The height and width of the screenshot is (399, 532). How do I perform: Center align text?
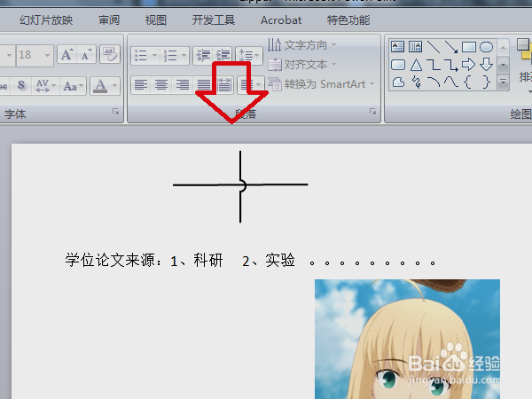point(161,84)
